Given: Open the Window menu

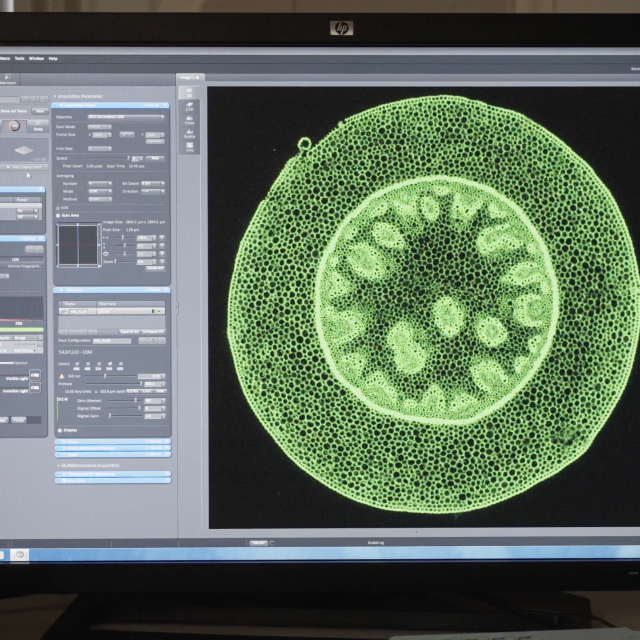Looking at the screenshot, I should (x=36, y=58).
